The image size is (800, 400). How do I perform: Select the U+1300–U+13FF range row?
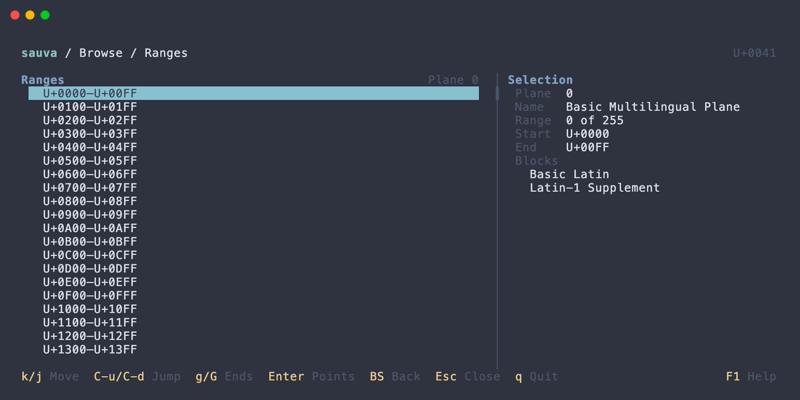click(x=254, y=349)
